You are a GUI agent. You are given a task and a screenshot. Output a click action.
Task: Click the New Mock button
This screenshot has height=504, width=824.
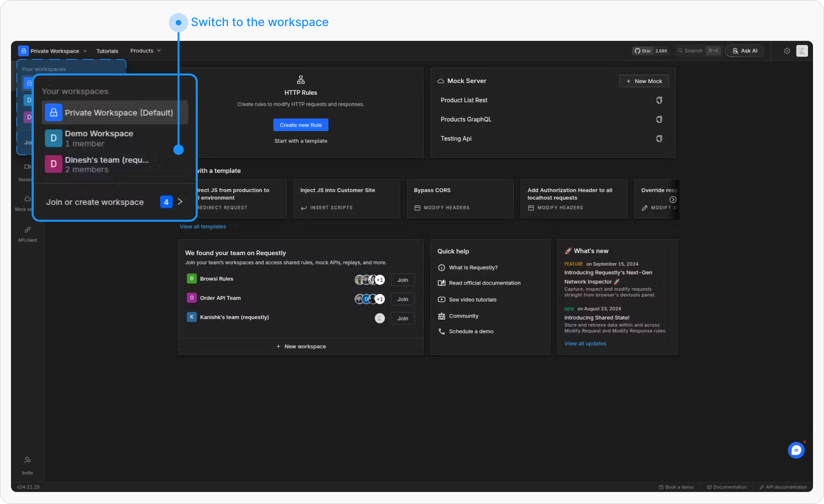coord(644,81)
